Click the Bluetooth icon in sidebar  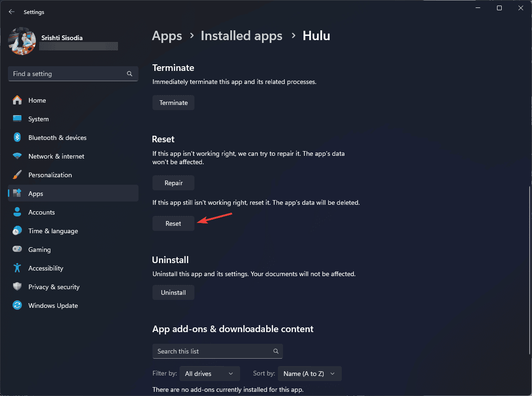coord(17,138)
